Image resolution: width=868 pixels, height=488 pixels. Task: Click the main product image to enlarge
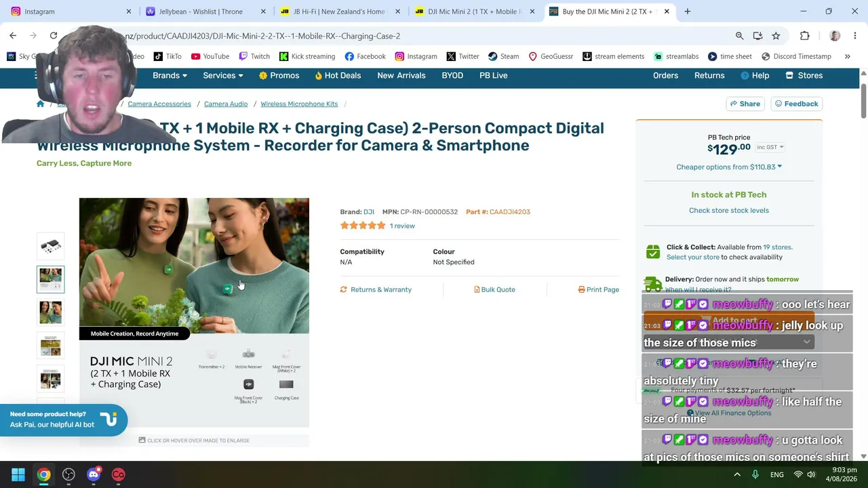(x=194, y=312)
